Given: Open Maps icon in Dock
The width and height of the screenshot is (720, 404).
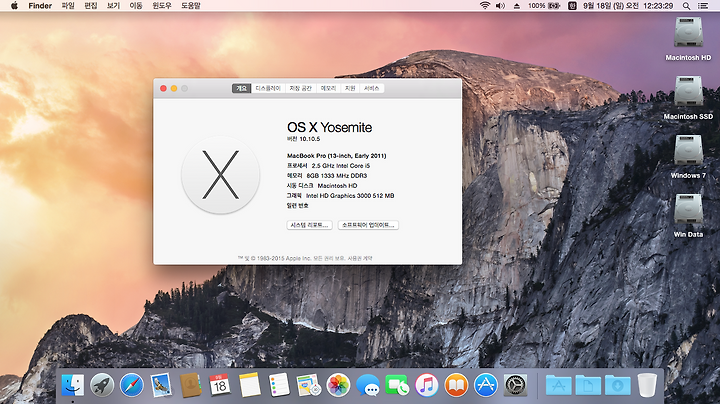Looking at the screenshot, I should click(x=309, y=385).
